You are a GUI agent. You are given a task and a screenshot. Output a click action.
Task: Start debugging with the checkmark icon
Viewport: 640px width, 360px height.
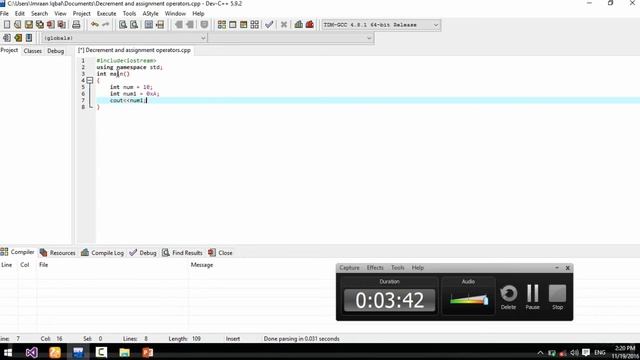[x=269, y=25]
